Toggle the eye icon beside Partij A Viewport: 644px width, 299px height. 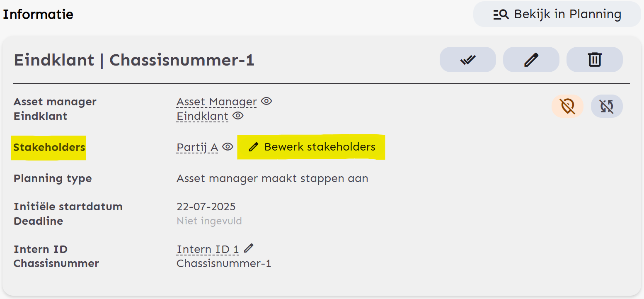point(228,146)
